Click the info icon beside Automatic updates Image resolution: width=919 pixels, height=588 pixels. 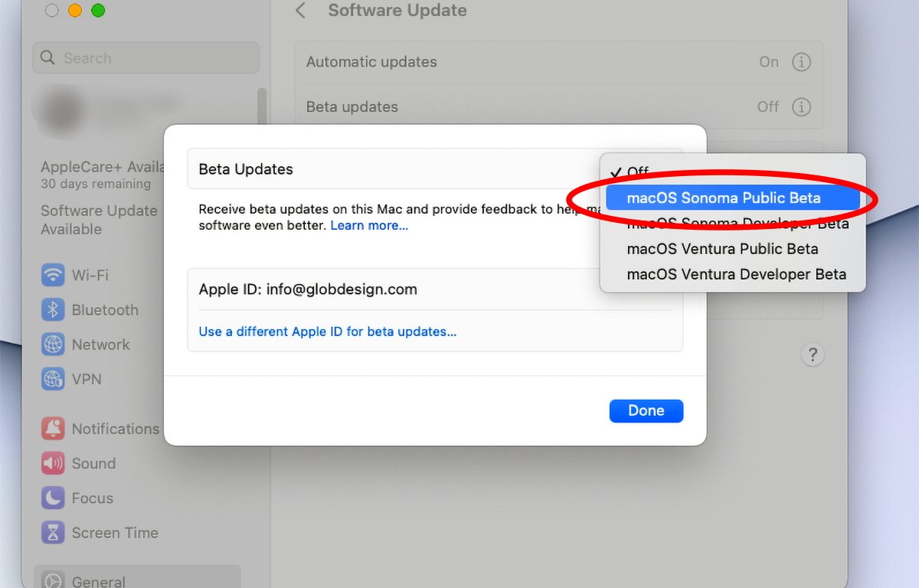[x=801, y=62]
